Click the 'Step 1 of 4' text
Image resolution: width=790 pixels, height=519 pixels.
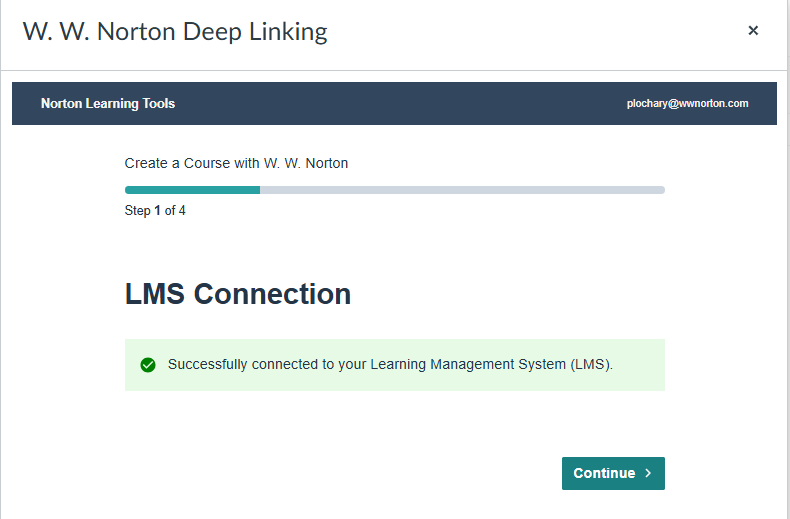(x=155, y=211)
